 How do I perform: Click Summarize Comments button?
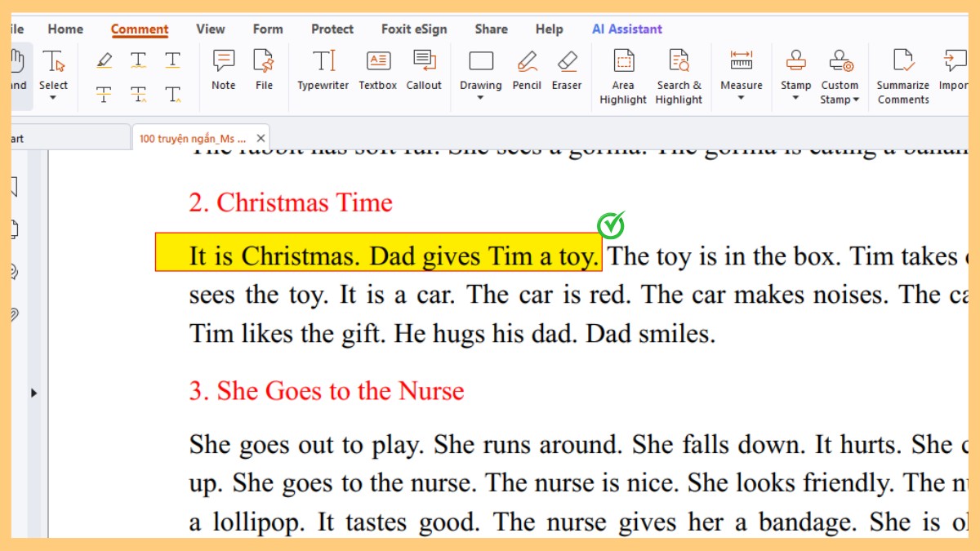pos(902,77)
